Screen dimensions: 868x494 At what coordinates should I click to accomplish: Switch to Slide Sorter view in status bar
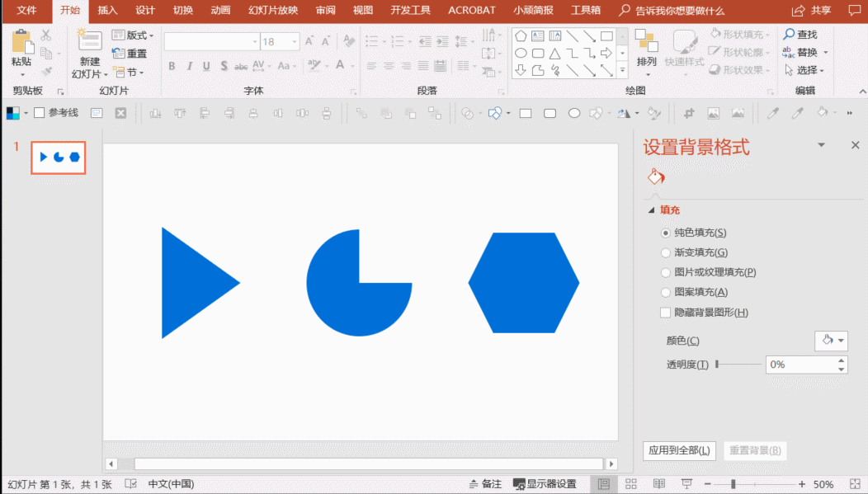(x=631, y=484)
